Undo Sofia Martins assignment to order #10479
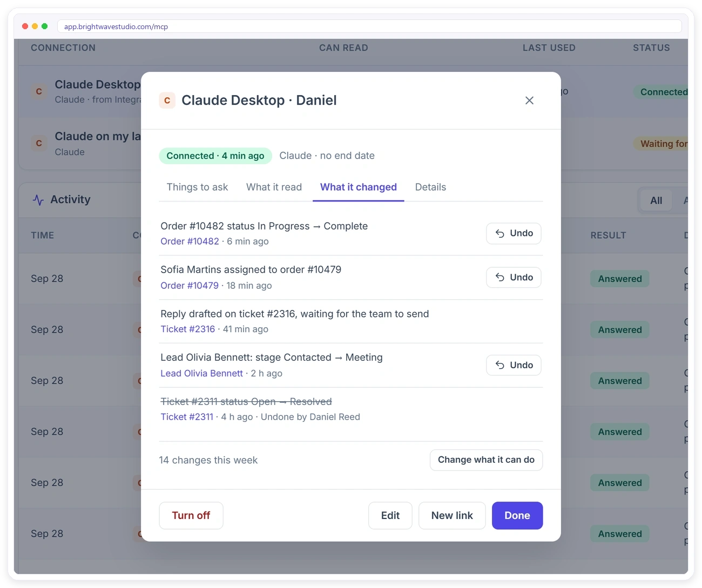The height and width of the screenshot is (588, 702). click(514, 278)
